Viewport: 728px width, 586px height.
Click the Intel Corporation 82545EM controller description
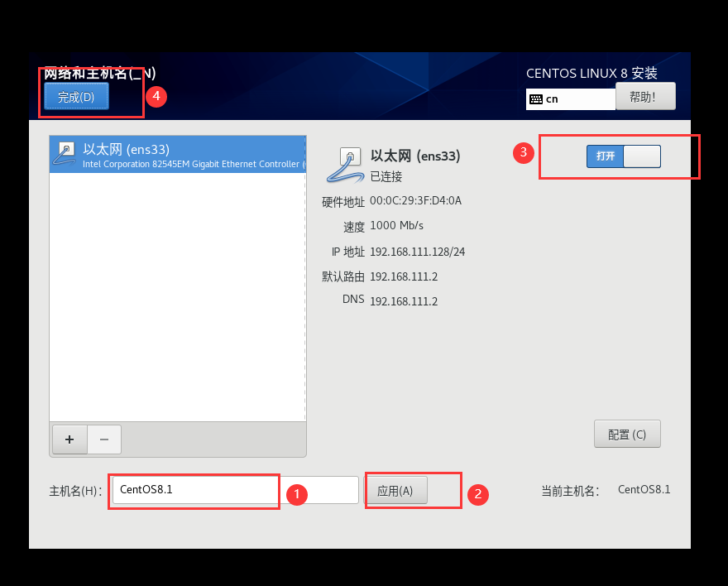pos(194,164)
